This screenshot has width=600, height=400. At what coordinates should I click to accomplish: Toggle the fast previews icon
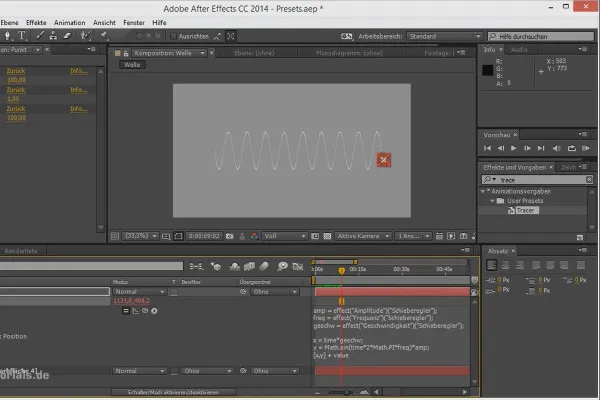coord(452,236)
